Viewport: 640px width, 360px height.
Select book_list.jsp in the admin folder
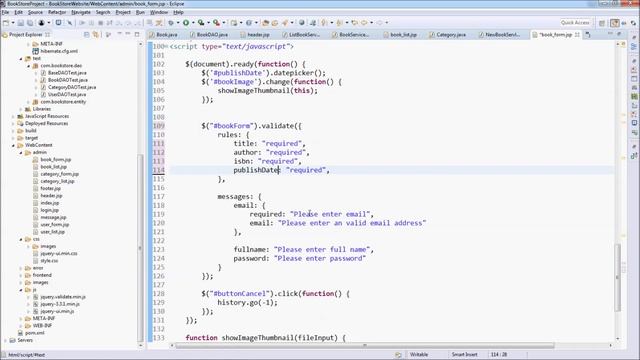53,167
